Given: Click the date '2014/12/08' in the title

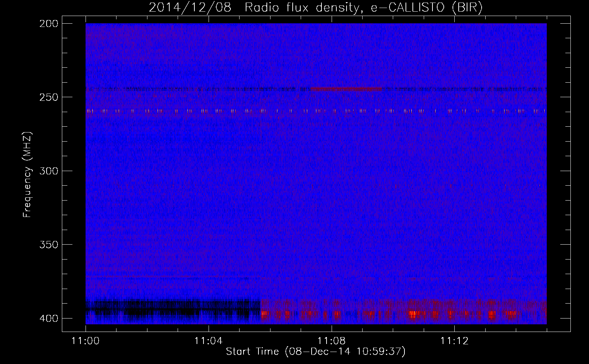Looking at the screenshot, I should click(x=190, y=8).
